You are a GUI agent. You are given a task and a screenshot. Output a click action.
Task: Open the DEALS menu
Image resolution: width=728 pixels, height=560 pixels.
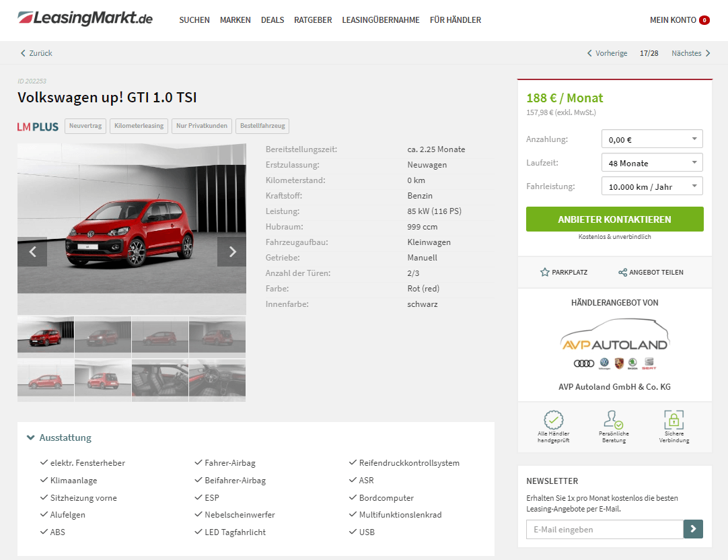coord(272,20)
